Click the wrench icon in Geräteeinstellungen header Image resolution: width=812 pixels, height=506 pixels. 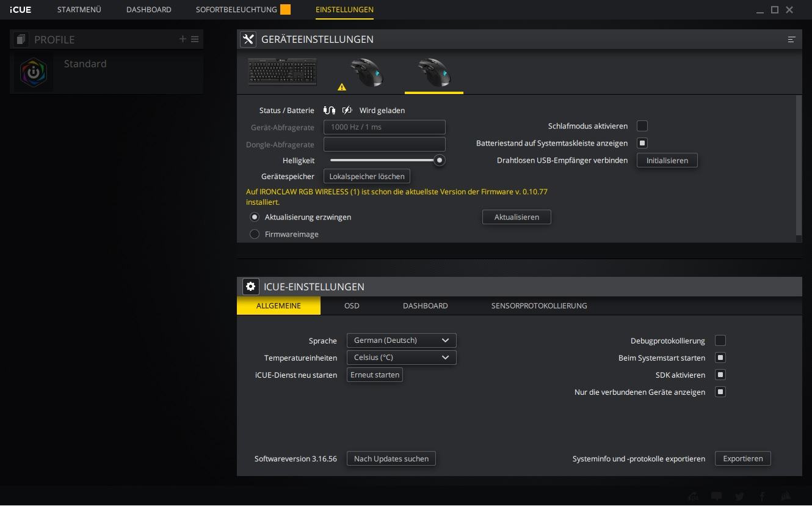coord(248,39)
